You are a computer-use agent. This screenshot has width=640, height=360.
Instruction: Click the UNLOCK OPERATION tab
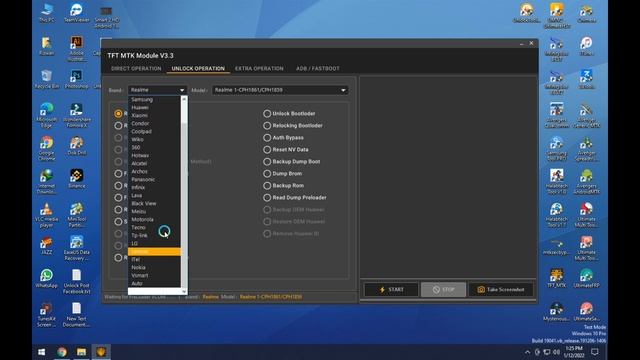198,68
